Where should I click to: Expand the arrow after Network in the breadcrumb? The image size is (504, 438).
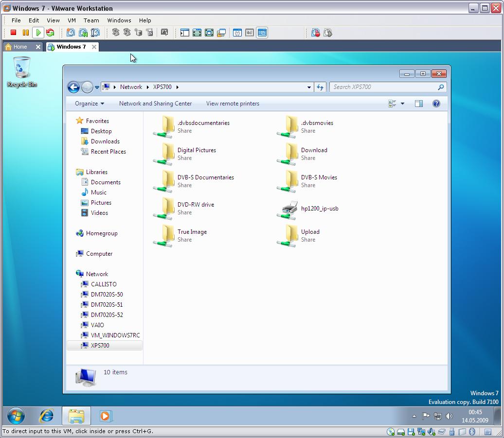click(x=147, y=87)
